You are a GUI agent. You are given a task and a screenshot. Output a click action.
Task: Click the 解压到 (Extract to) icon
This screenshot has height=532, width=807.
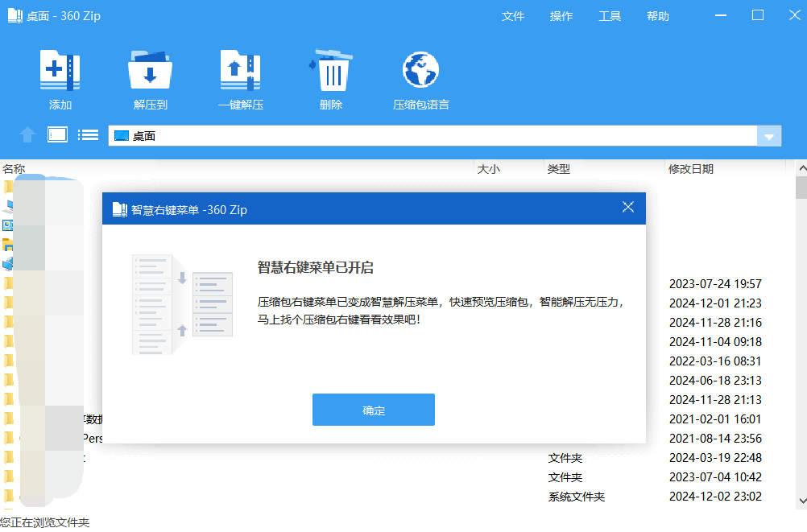pos(150,71)
